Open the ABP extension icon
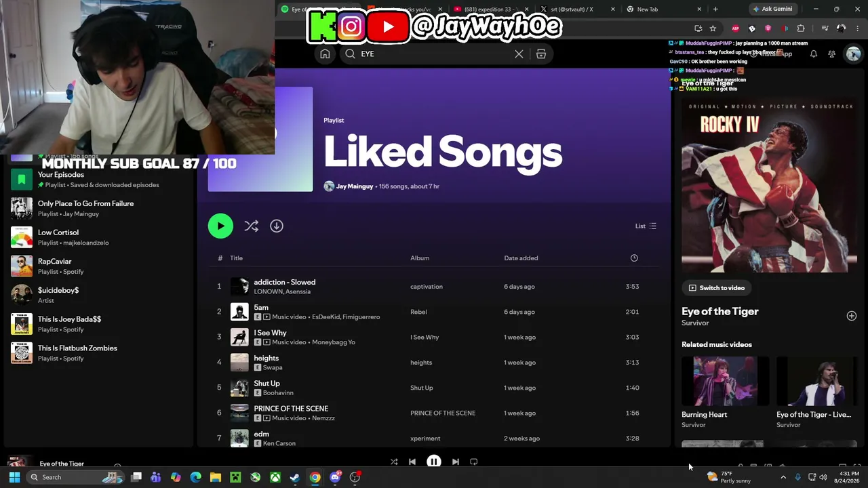Screen dimensions: 868x488 tap(736, 28)
